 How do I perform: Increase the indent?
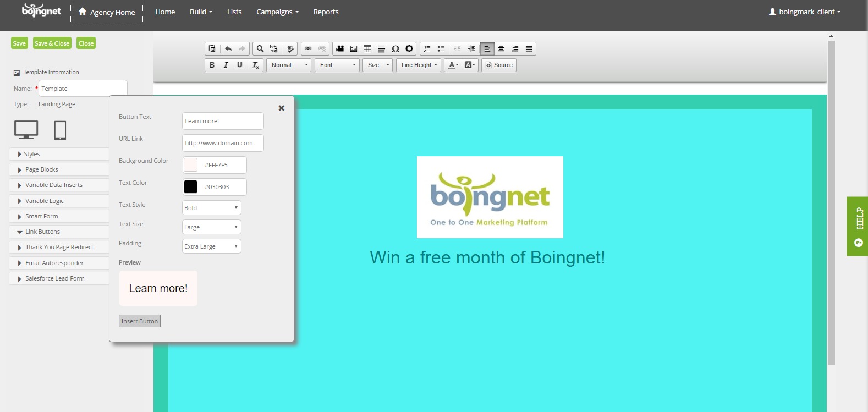(471, 49)
